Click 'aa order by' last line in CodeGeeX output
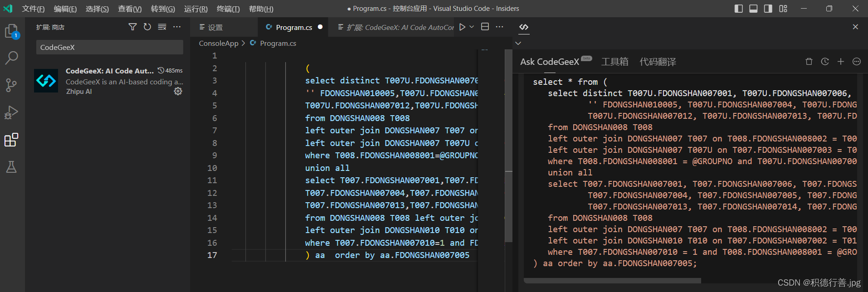 coord(614,263)
